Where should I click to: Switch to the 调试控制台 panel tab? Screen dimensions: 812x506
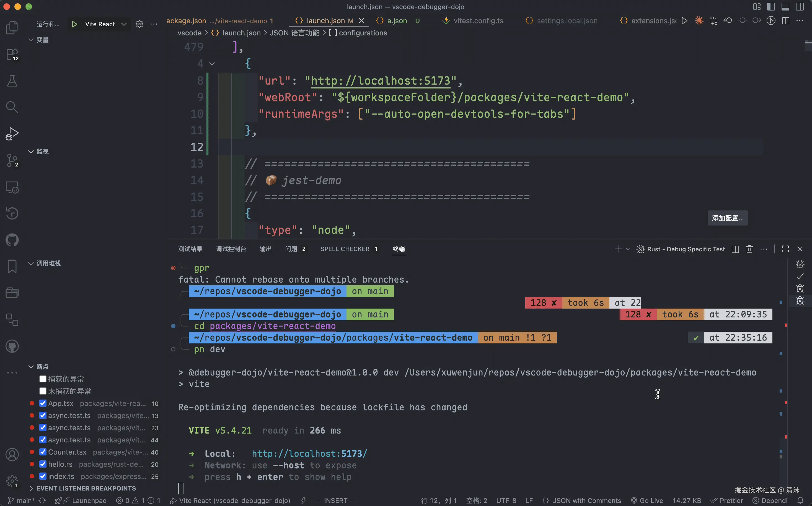(231, 249)
